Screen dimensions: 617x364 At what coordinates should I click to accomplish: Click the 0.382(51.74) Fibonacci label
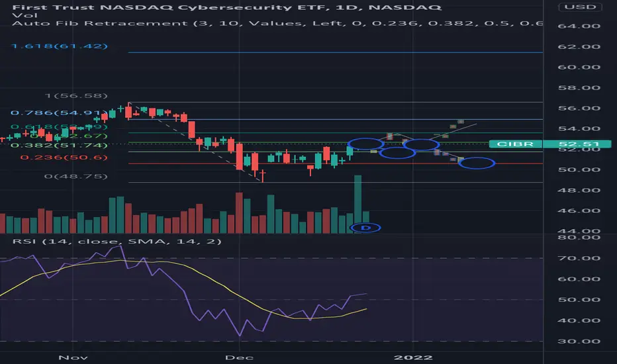click(x=59, y=145)
